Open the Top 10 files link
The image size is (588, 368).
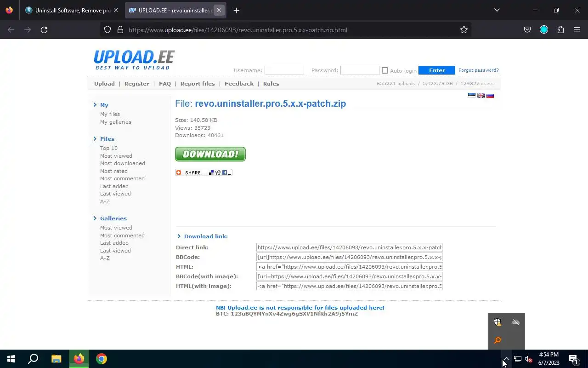pyautogui.click(x=109, y=148)
